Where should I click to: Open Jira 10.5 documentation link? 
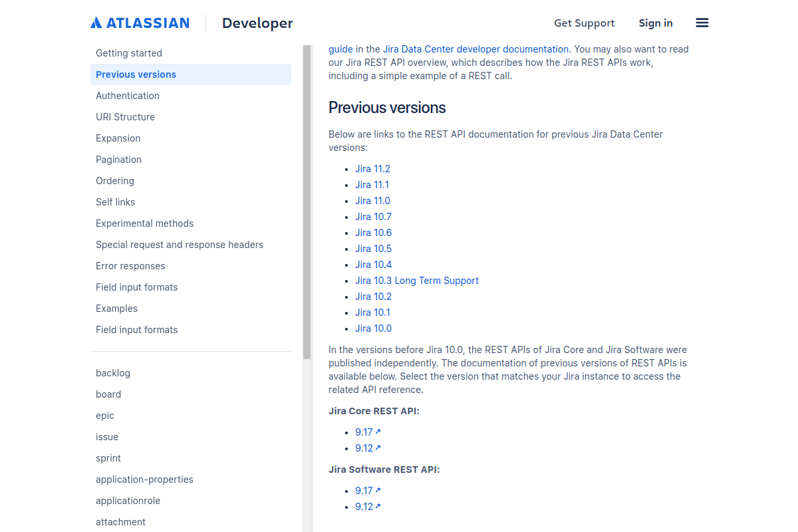373,249
